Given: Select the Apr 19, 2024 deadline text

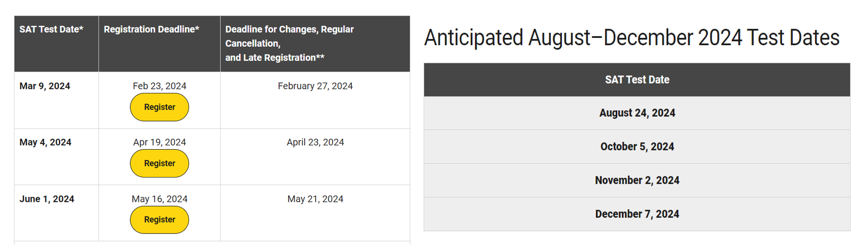Looking at the screenshot, I should click(159, 142).
